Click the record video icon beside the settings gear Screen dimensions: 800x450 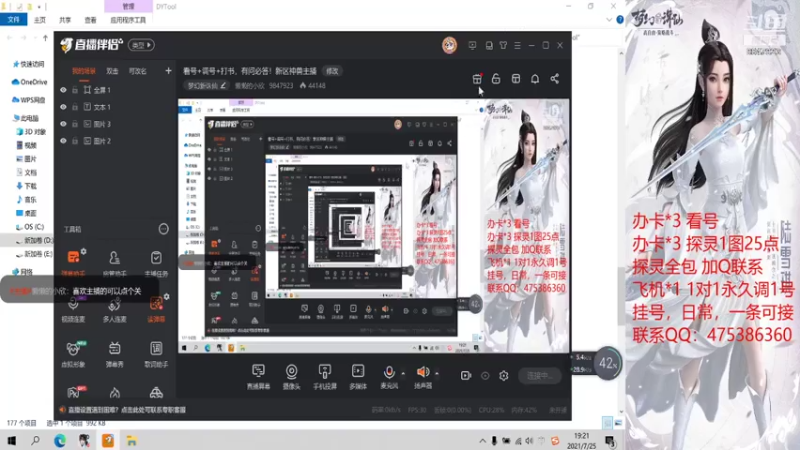click(466, 376)
